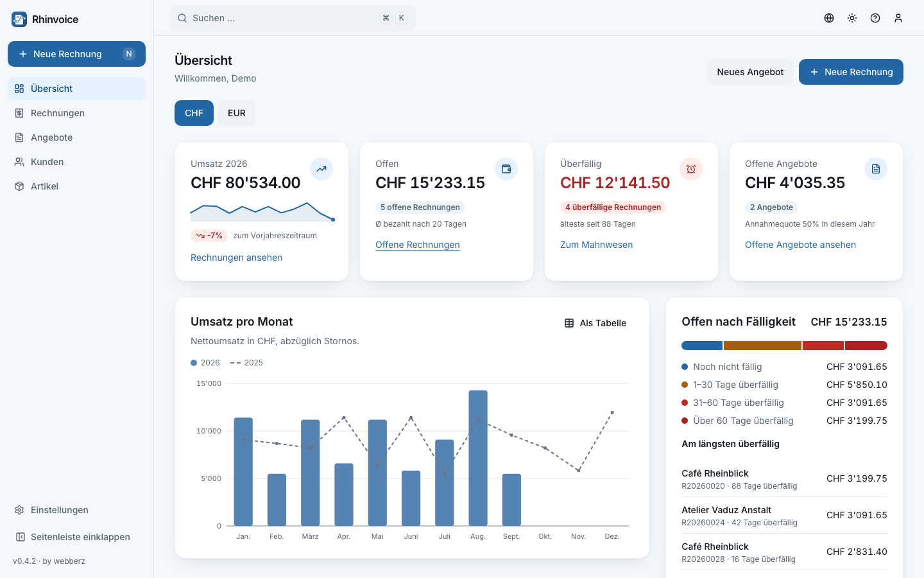The image size is (924, 578).
Task: Click the CHF 12'141.50 overdue amount
Action: tap(615, 183)
